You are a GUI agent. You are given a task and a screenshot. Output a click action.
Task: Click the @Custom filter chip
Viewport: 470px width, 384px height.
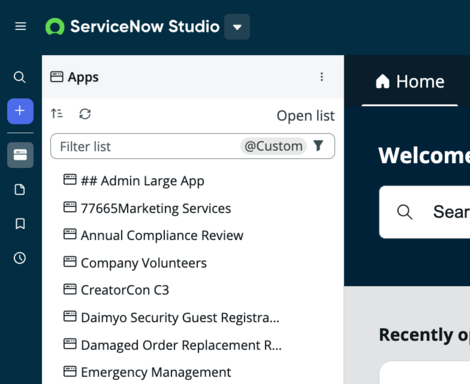pos(273,146)
